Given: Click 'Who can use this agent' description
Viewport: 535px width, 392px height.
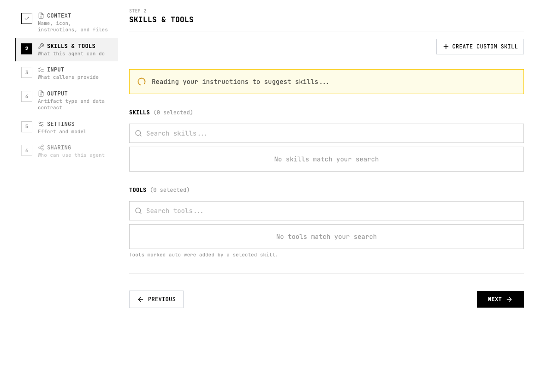Looking at the screenshot, I should (x=71, y=155).
